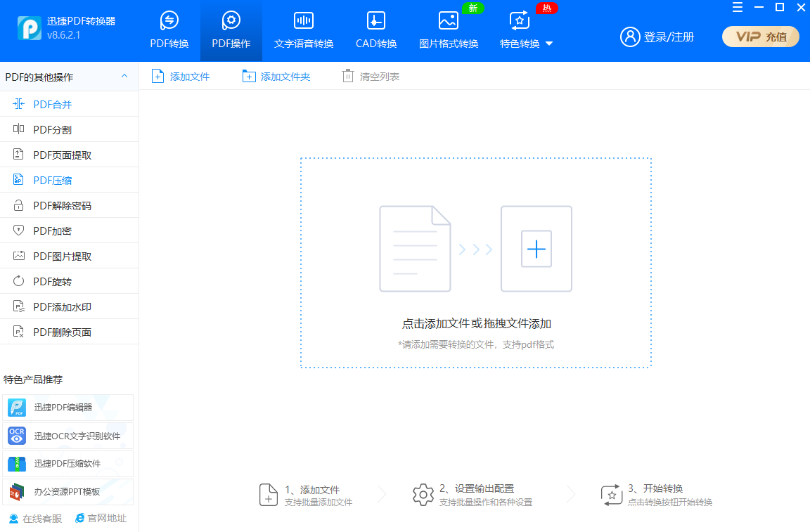Click the 添加文件夹 toolbar button label
The width and height of the screenshot is (810, 532).
pyautogui.click(x=285, y=77)
